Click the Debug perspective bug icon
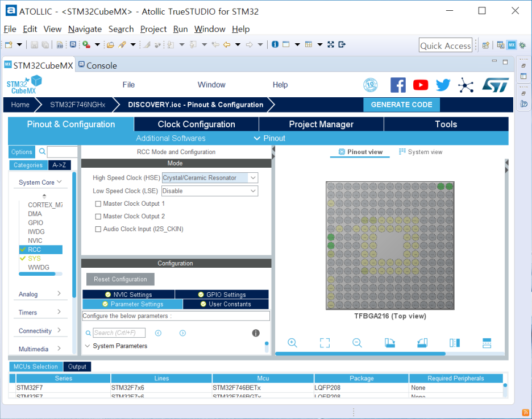 [x=522, y=45]
